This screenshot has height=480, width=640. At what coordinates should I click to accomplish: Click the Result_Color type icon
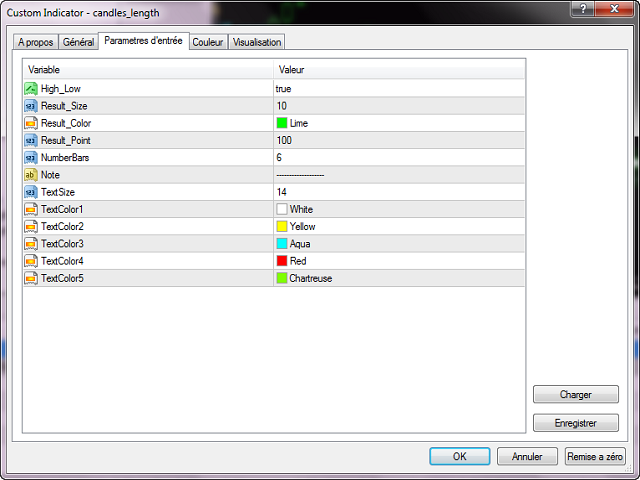tap(31, 123)
